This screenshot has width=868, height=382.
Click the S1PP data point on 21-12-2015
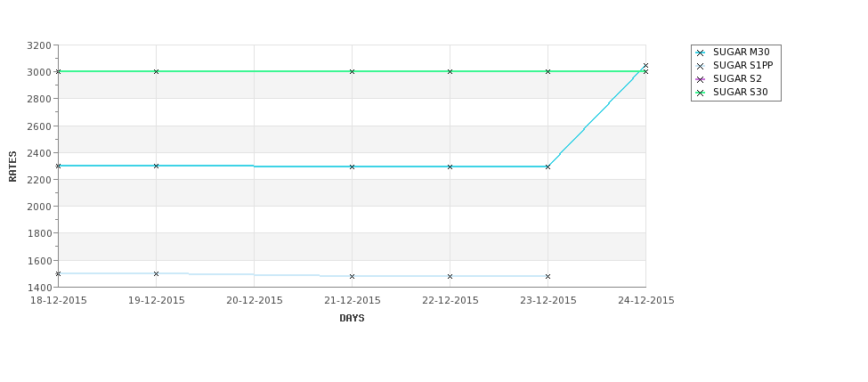pos(352,276)
